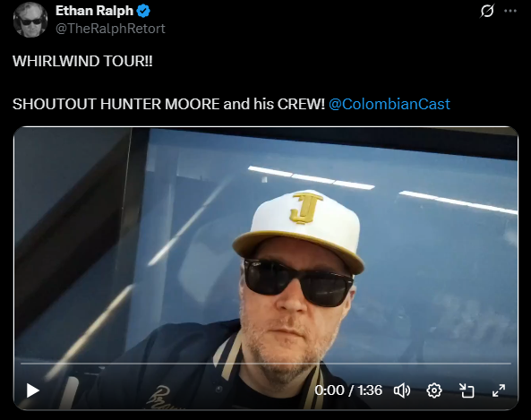Open the @ColombianCast mention
Viewport: 531px width, 420px height.
pyautogui.click(x=390, y=104)
